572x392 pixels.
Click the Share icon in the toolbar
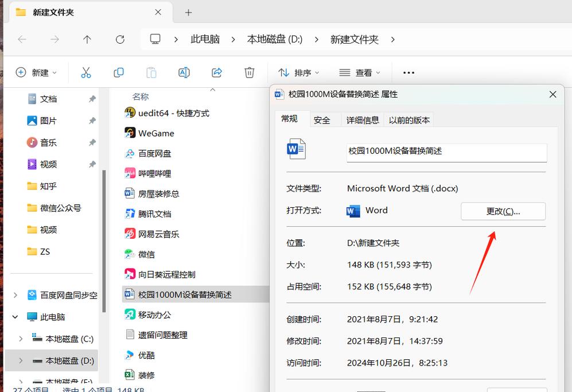pos(216,72)
